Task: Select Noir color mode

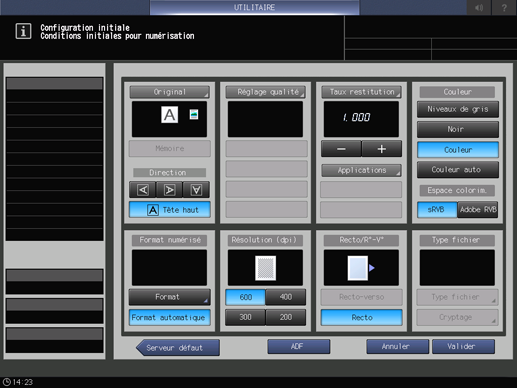Action: [458, 129]
